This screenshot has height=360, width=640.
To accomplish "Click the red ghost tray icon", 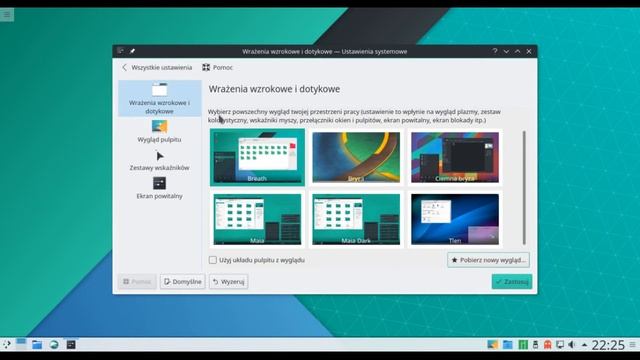I will (x=548, y=345).
